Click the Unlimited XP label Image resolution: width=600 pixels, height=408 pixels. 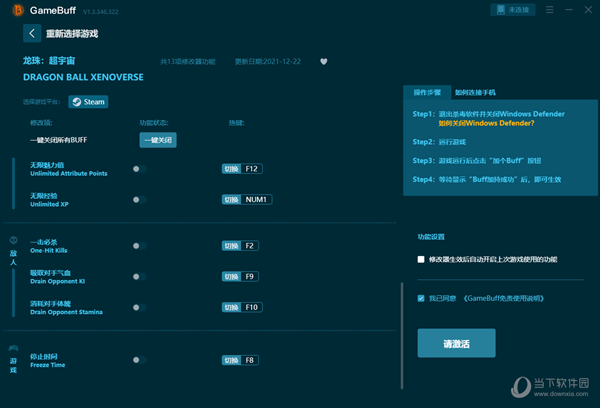click(49, 200)
